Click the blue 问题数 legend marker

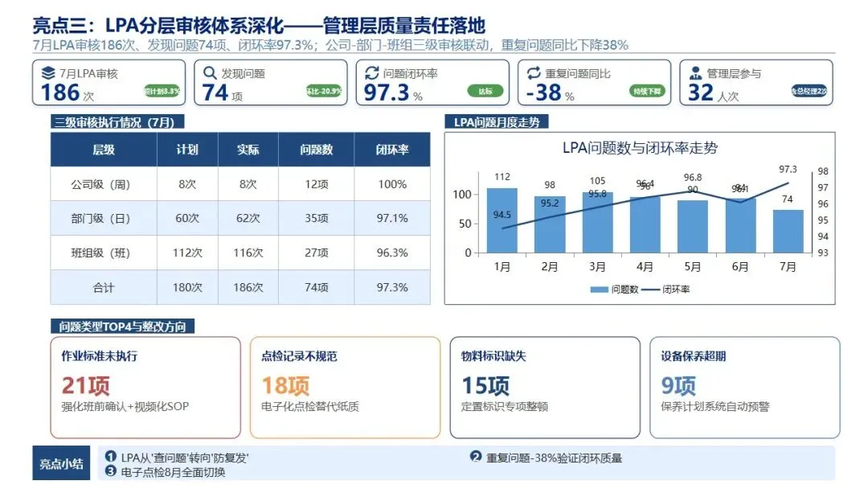[x=599, y=289]
